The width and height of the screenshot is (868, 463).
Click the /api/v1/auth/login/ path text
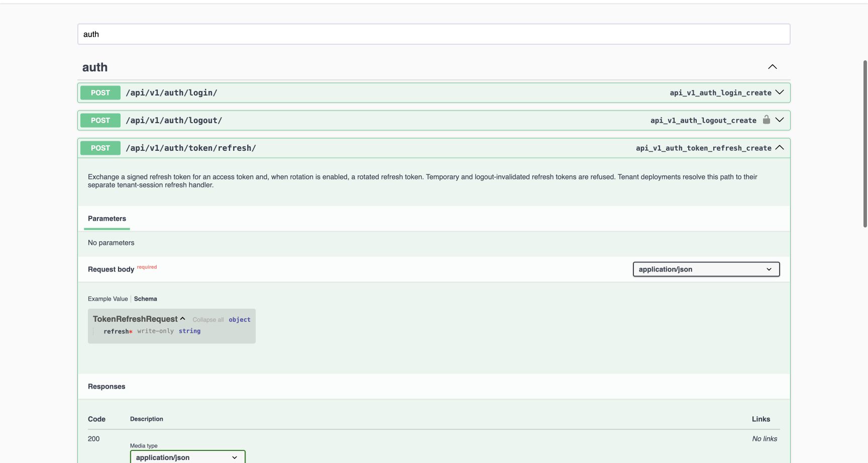pyautogui.click(x=172, y=92)
